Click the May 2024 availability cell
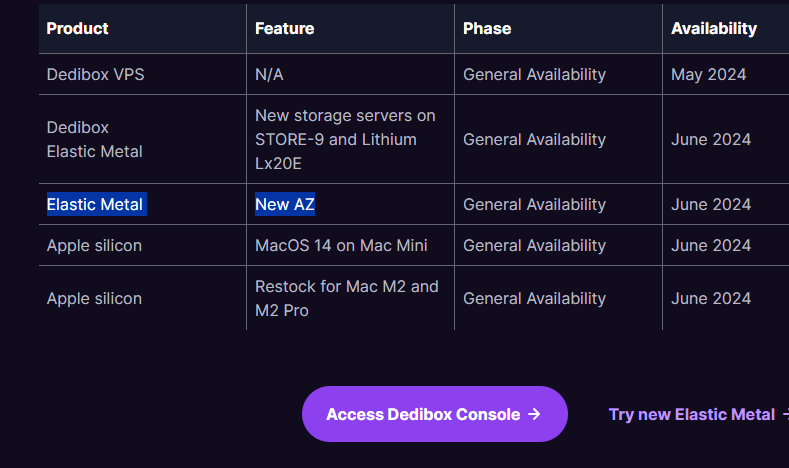 pos(708,74)
